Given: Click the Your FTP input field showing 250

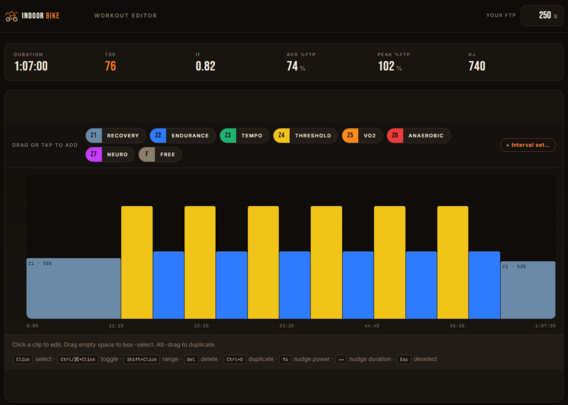Looking at the screenshot, I should [542, 15].
